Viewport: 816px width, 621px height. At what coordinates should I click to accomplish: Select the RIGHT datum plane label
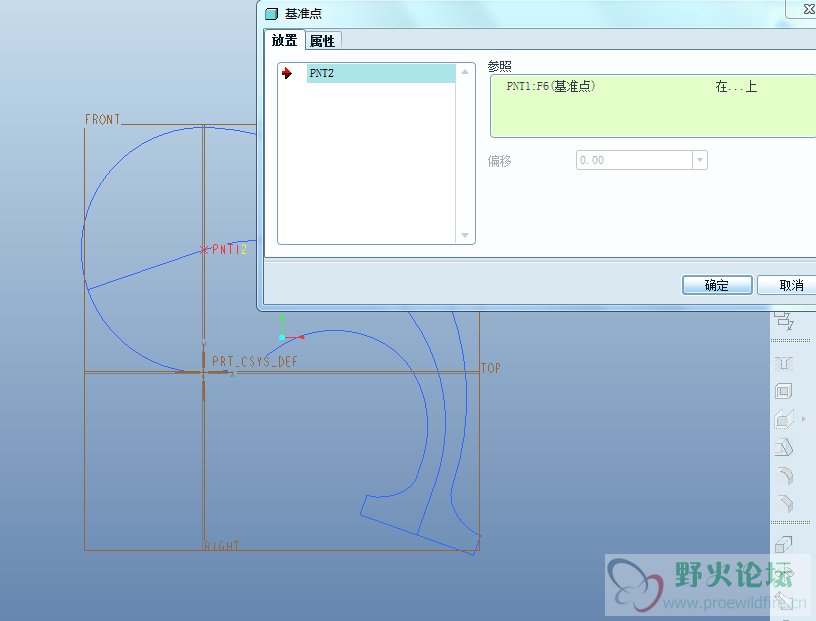[x=222, y=546]
